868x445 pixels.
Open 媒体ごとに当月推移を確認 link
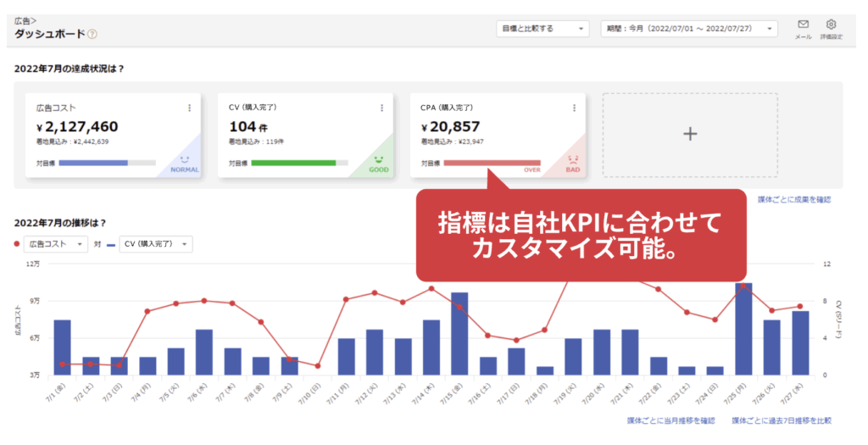(x=670, y=420)
